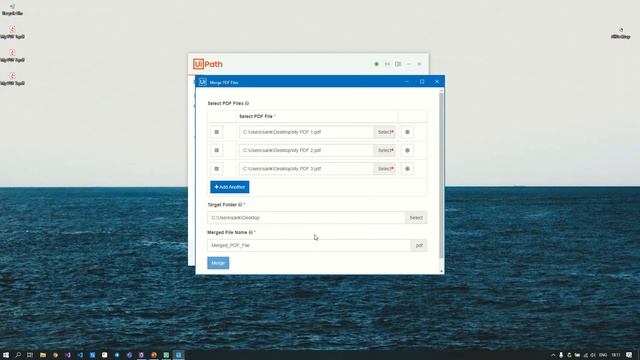
Task: Open taskbar search magnifier
Action: pos(18,355)
